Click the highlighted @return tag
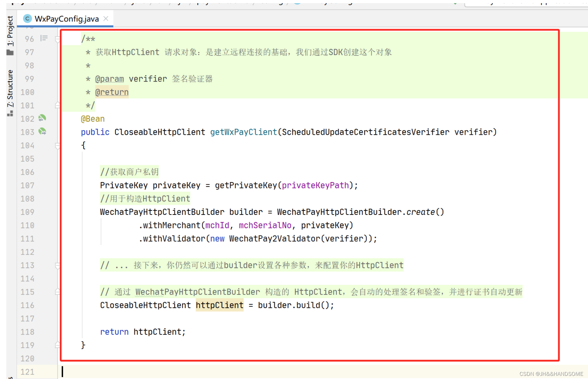 (x=112, y=92)
